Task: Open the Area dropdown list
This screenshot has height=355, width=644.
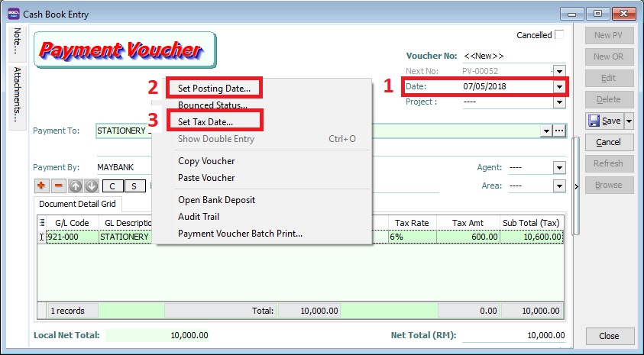Action: click(559, 186)
